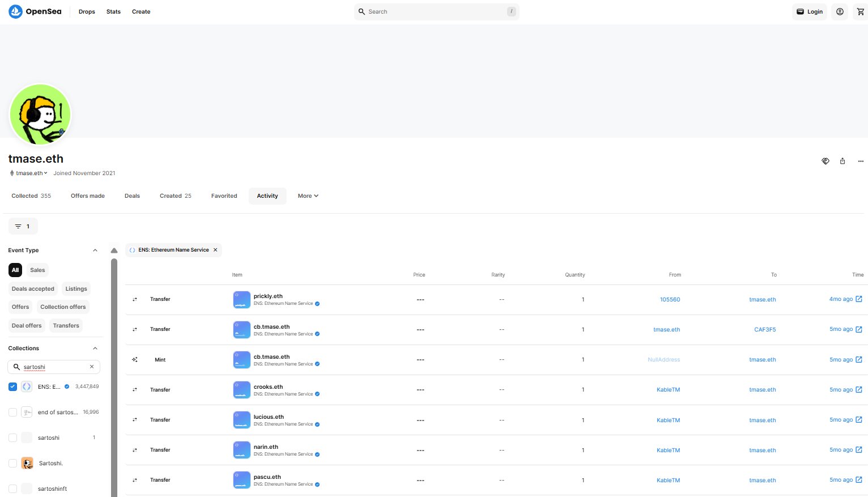This screenshot has width=868, height=497.
Task: Open external link icon for lucious.eth row
Action: 859,419
